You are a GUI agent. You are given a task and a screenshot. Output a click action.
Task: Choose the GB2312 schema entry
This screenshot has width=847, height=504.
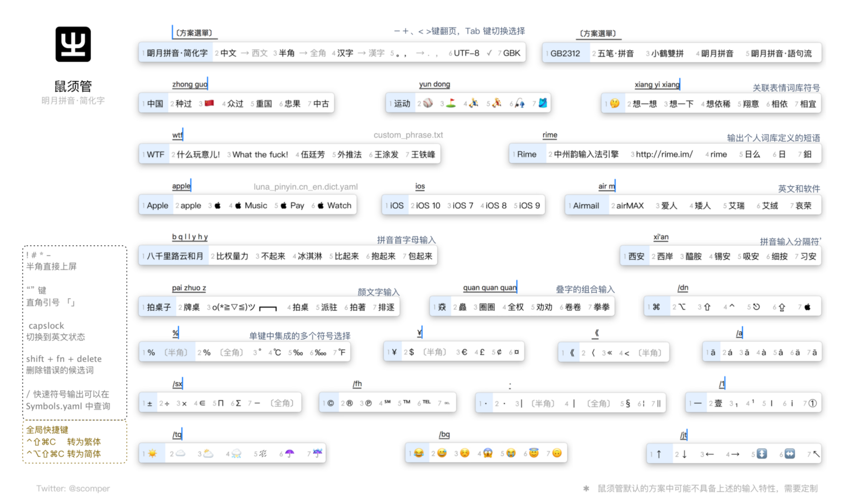tap(565, 53)
